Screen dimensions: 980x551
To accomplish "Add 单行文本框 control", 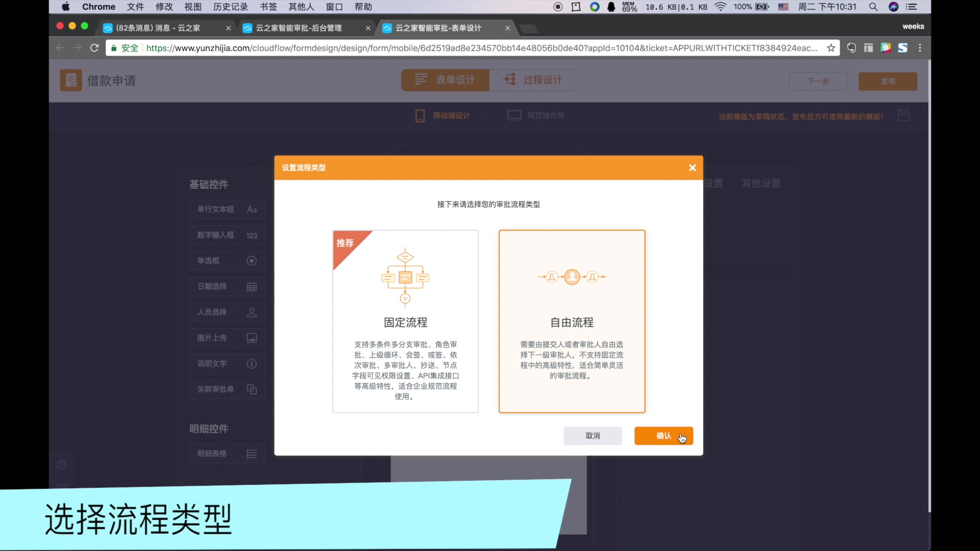I will click(227, 210).
